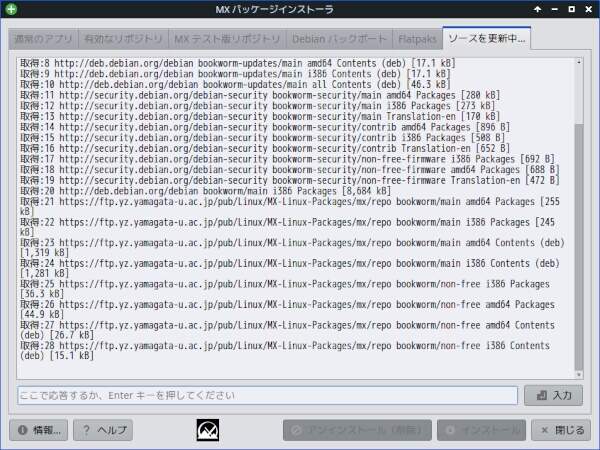The width and height of the screenshot is (600, 450).
Task: Select the ソースを更新中 tab
Action: (x=487, y=38)
